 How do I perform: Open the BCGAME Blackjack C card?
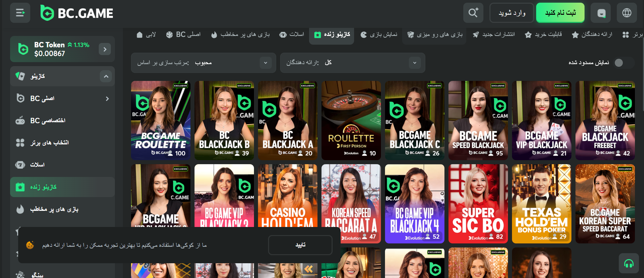pos(415,121)
